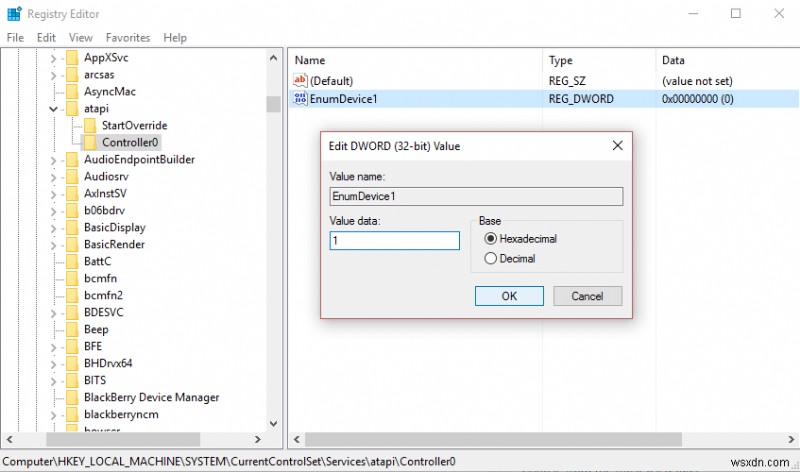
Task: Click the BattC folder icon
Action: [72, 261]
